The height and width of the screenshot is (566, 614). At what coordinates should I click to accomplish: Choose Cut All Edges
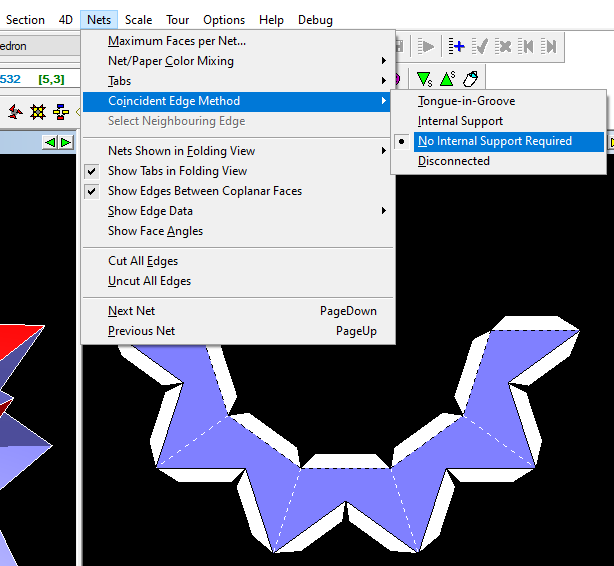pos(238,261)
